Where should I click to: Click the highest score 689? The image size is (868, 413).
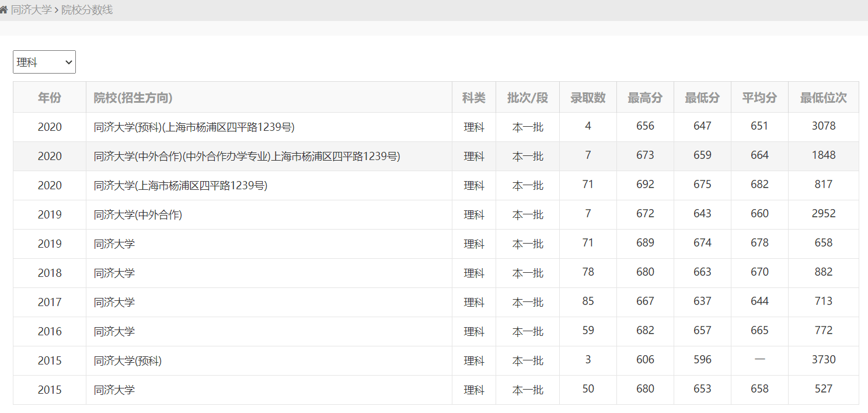[x=645, y=242]
